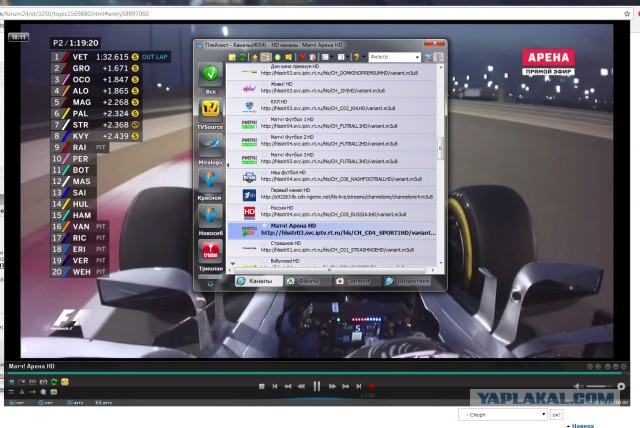Expand the help question-mark dropdown arrow

[363, 57]
